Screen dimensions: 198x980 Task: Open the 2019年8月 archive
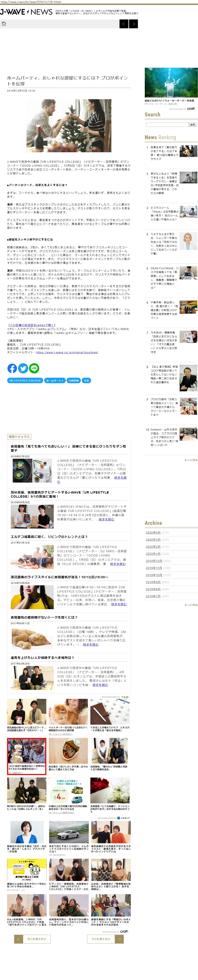(x=153, y=589)
